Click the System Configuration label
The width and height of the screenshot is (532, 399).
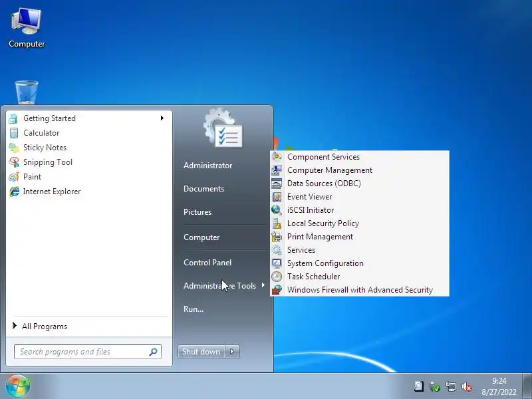325,263
